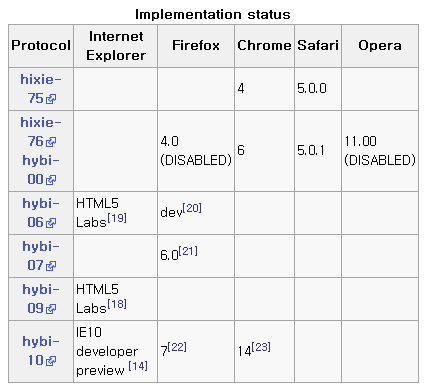Viewport: 426px width, 391px height.
Task: Click the Protocol column header
Action: pos(41,46)
